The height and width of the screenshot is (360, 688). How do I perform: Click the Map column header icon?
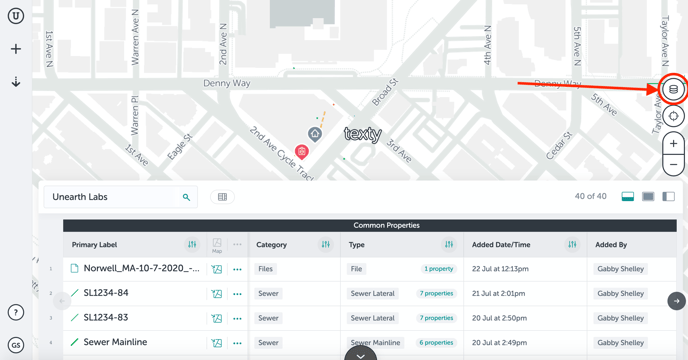click(217, 245)
